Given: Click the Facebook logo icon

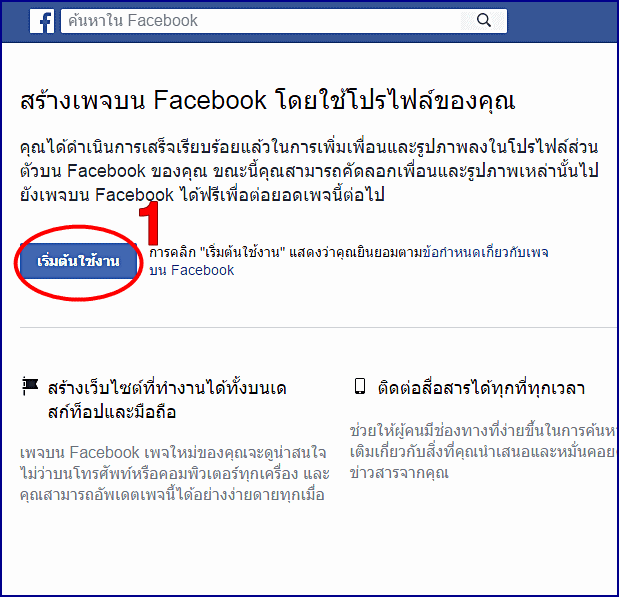Looking at the screenshot, I should (42, 21).
